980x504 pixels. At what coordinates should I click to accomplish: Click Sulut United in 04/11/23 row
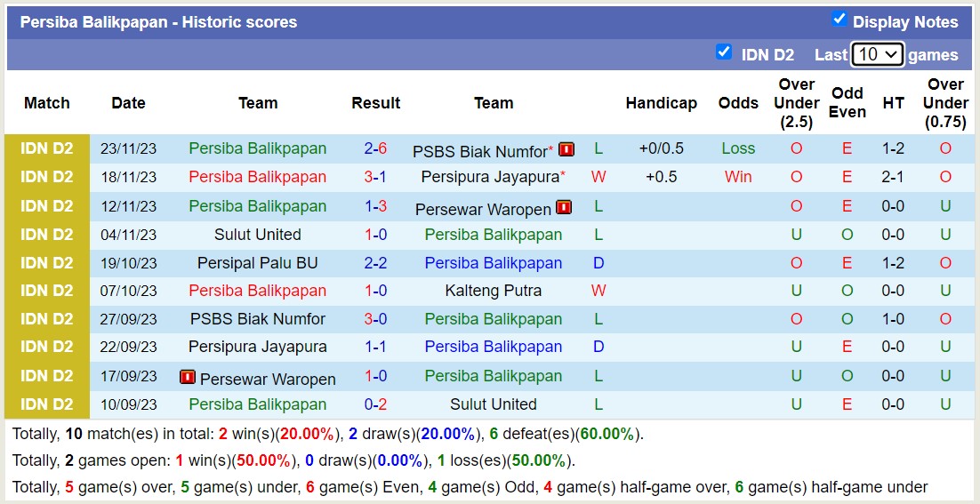tap(258, 235)
